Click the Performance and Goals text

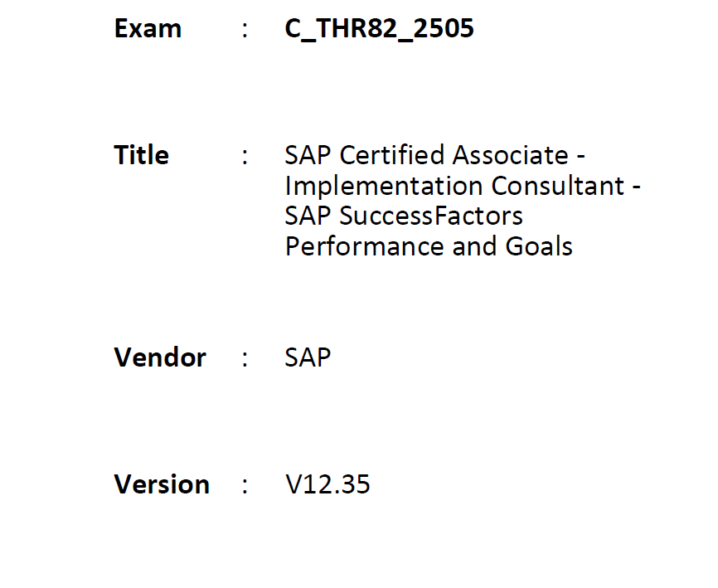click(429, 246)
